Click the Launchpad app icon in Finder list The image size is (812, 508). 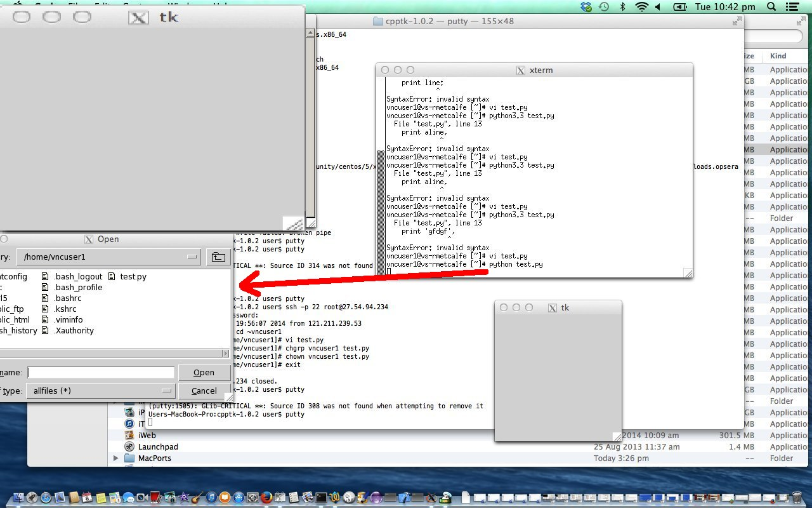[129, 446]
